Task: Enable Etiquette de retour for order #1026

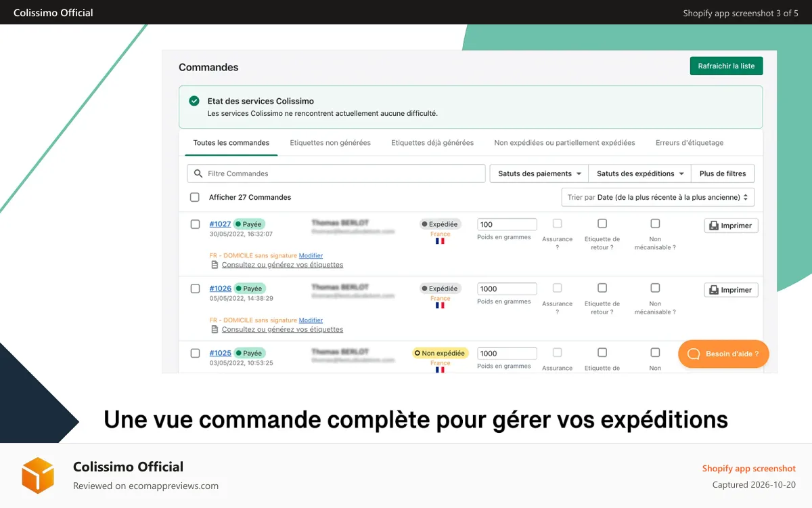Action: click(x=602, y=288)
